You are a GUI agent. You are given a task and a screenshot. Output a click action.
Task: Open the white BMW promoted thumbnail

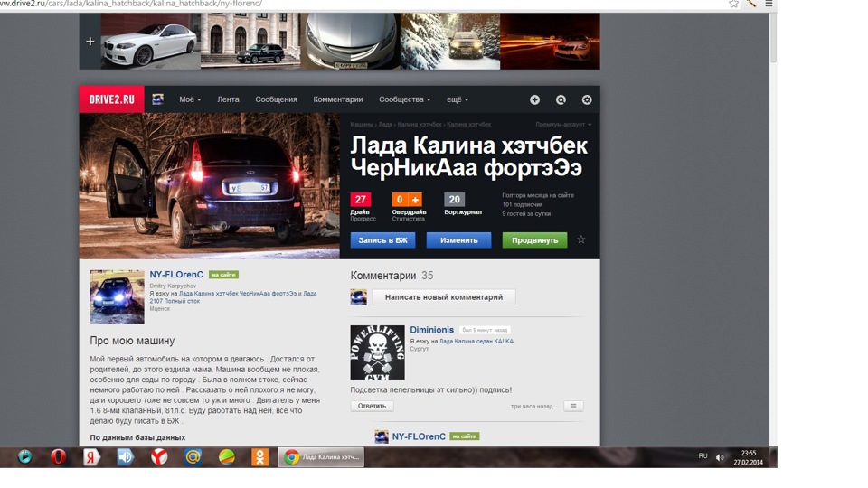point(151,42)
